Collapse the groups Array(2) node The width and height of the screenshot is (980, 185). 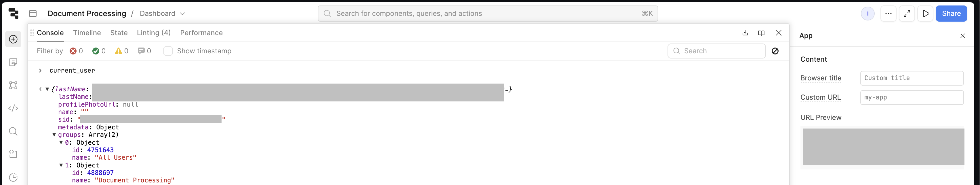(x=54, y=135)
